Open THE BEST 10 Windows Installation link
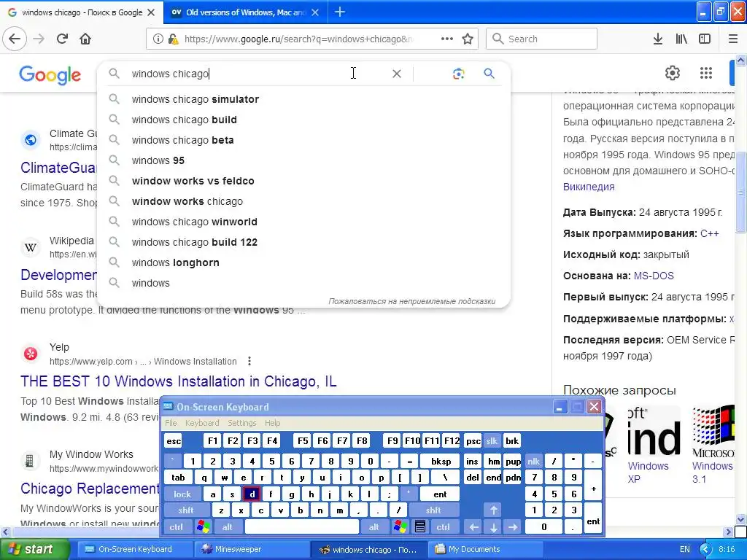This screenshot has height=560, width=747. pos(178,381)
